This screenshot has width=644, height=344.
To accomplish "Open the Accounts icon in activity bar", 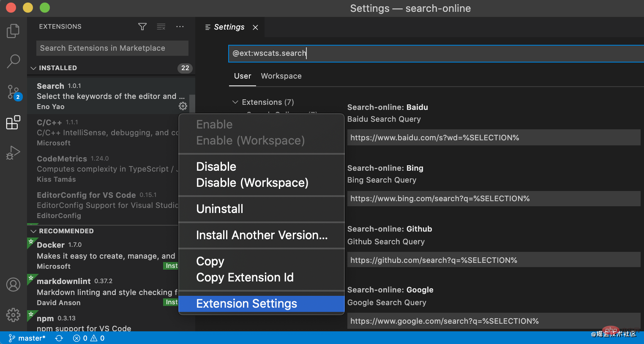I will pyautogui.click(x=13, y=284).
